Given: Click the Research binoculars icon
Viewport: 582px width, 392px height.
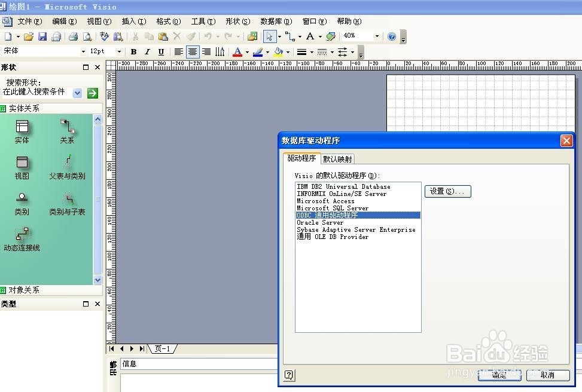Looking at the screenshot, I should pos(118,36).
